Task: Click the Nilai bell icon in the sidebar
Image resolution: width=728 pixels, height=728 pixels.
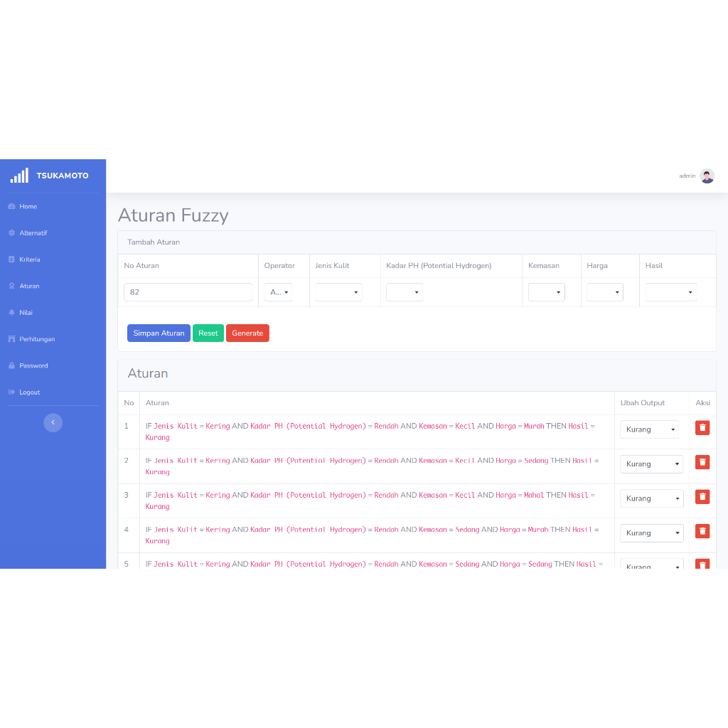Action: tap(11, 313)
